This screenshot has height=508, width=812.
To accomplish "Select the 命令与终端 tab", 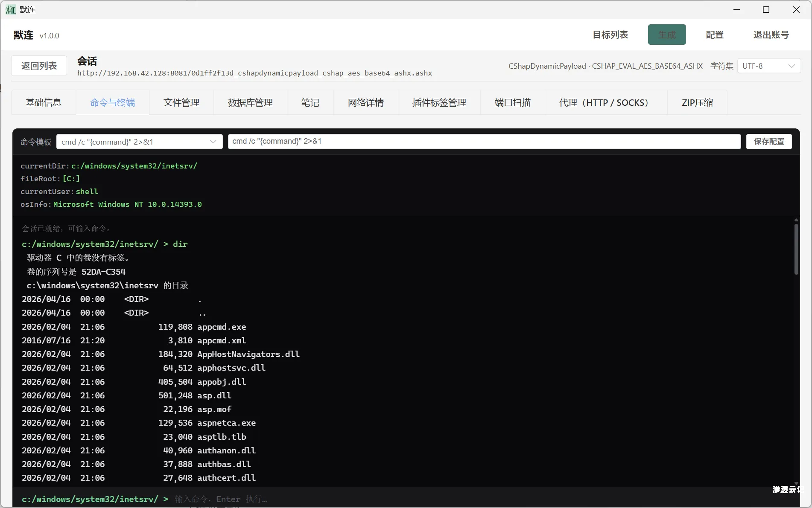I will (x=112, y=102).
